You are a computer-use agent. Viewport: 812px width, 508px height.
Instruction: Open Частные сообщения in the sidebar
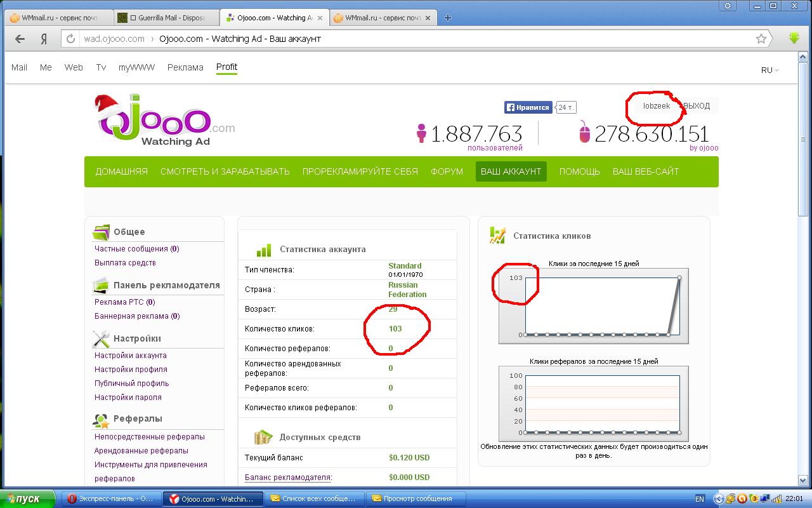136,249
